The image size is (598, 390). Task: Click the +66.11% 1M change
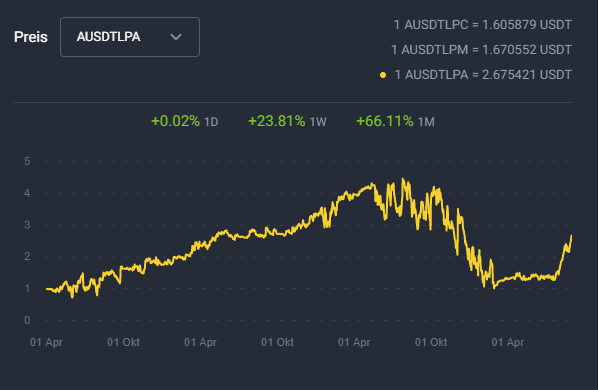[395, 121]
